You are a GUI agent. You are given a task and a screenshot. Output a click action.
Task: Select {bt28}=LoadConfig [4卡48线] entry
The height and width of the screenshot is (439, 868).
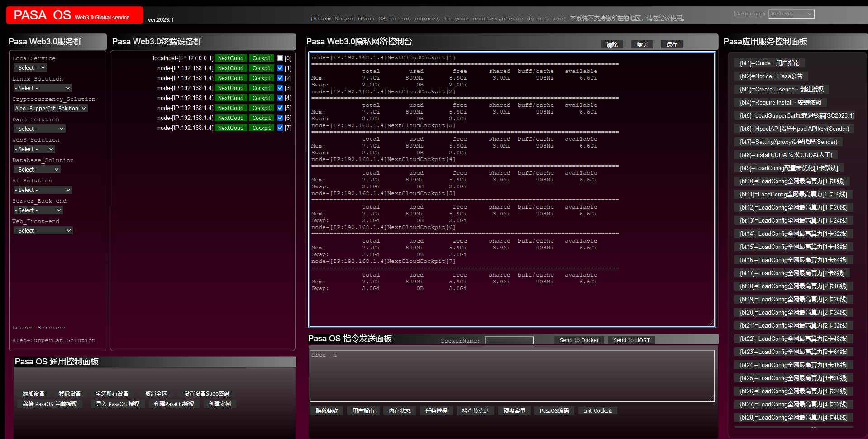(x=793, y=417)
